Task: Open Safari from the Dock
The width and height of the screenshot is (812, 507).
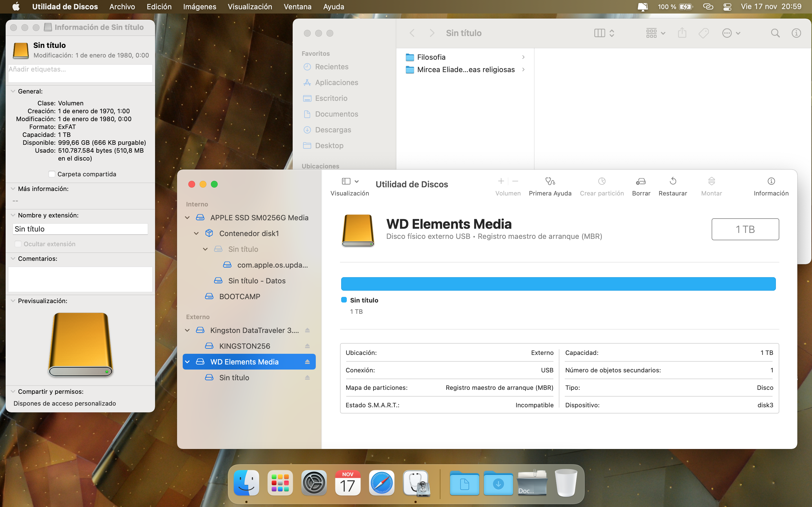Action: click(x=381, y=483)
